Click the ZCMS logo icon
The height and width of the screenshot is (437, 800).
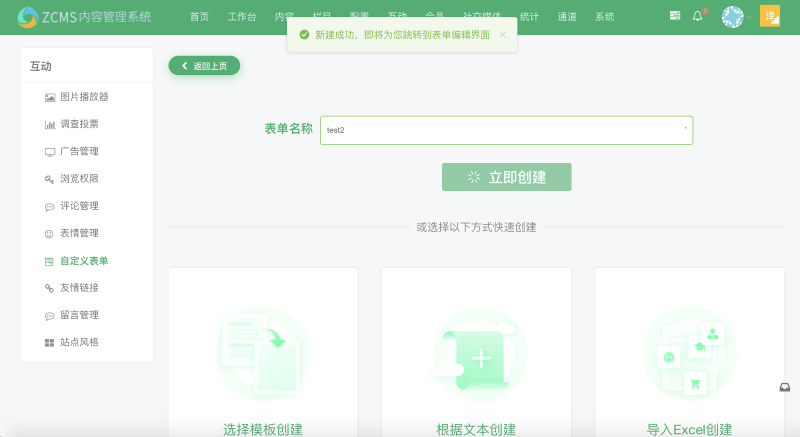28,17
